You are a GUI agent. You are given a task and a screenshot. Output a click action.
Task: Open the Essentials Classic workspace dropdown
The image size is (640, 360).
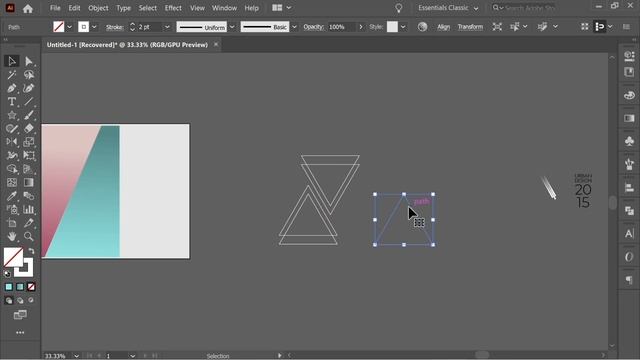(x=448, y=8)
